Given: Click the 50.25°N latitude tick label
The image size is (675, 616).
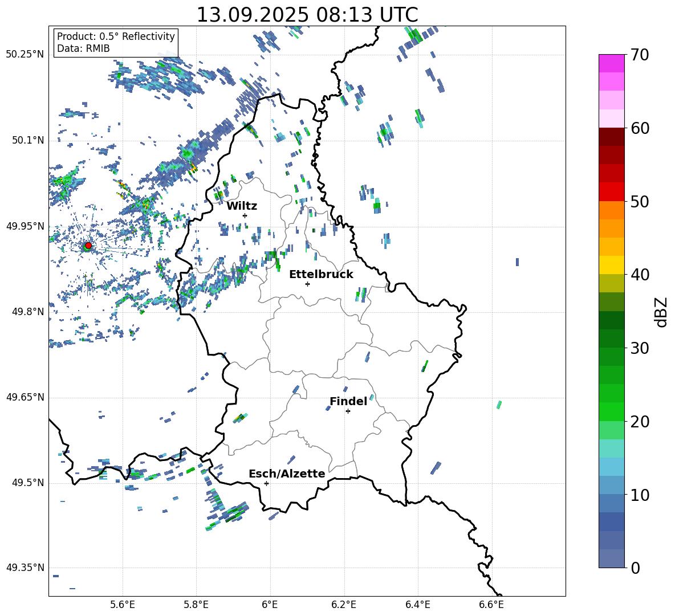Looking at the screenshot, I should point(25,55).
